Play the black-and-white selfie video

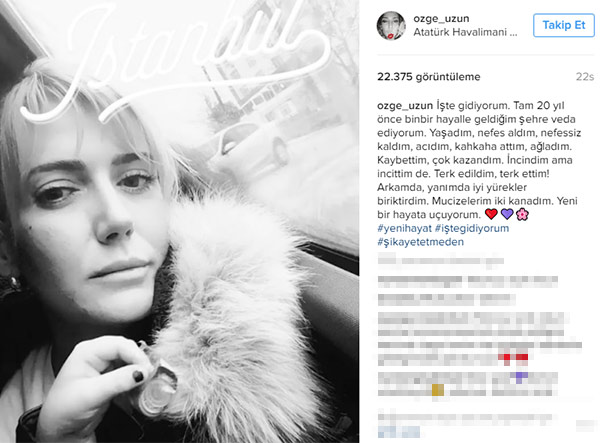click(179, 222)
